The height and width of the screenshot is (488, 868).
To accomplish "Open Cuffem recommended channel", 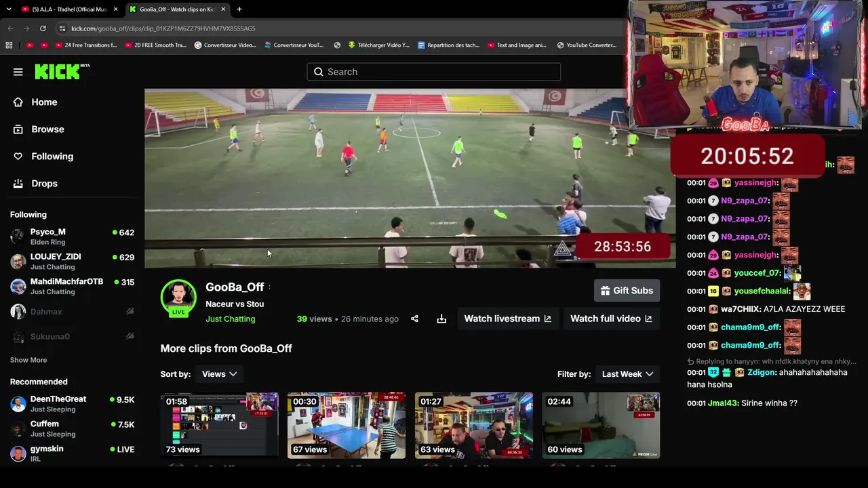I will coord(73,429).
